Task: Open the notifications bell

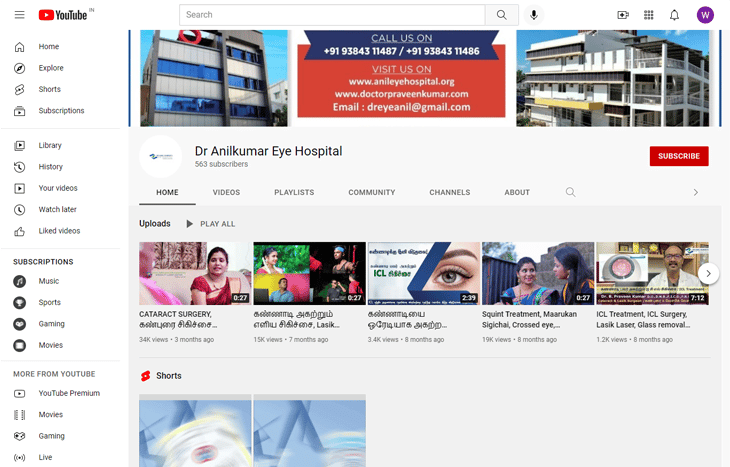Action: [x=674, y=15]
